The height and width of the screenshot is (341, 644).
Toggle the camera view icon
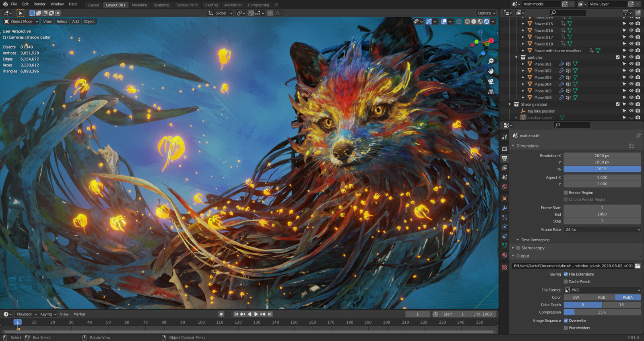tap(491, 82)
